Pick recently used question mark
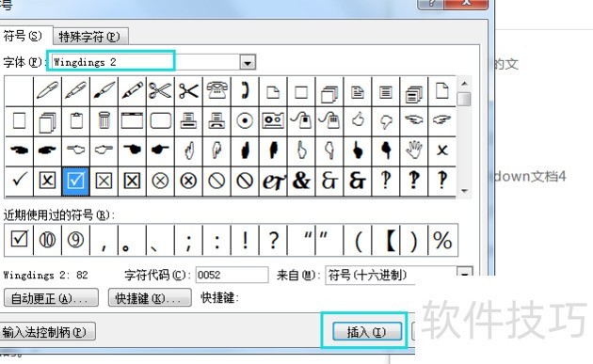Viewport: 593px width, 364px height. [x=273, y=240]
